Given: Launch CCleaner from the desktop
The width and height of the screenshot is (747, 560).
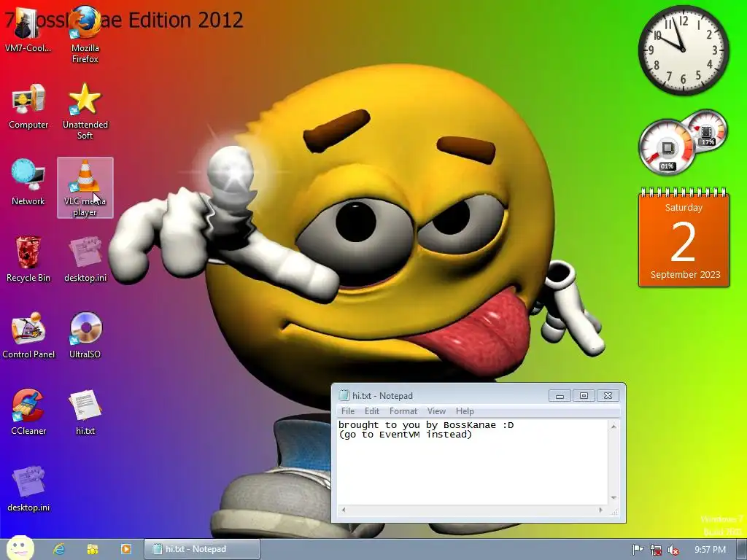Looking at the screenshot, I should [x=28, y=412].
